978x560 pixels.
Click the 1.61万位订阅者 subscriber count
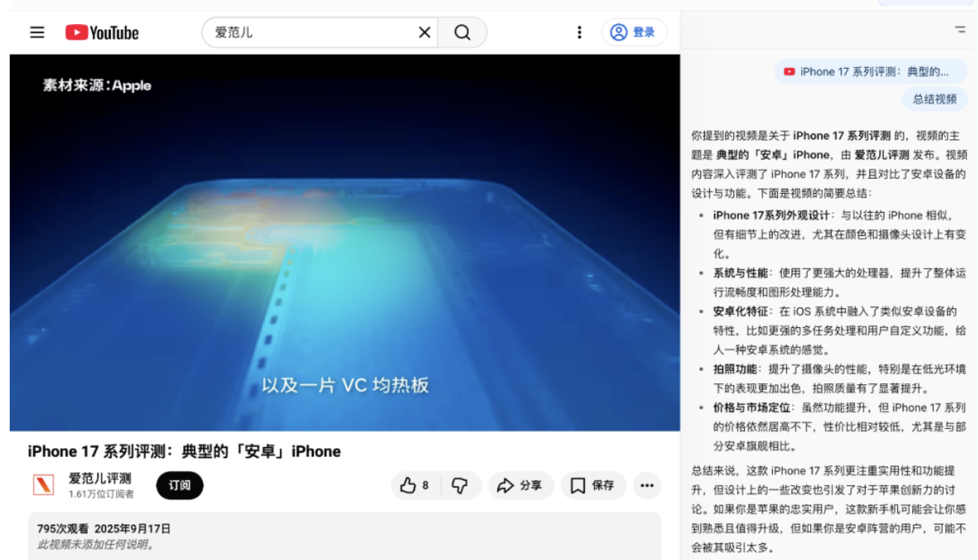coord(101,494)
